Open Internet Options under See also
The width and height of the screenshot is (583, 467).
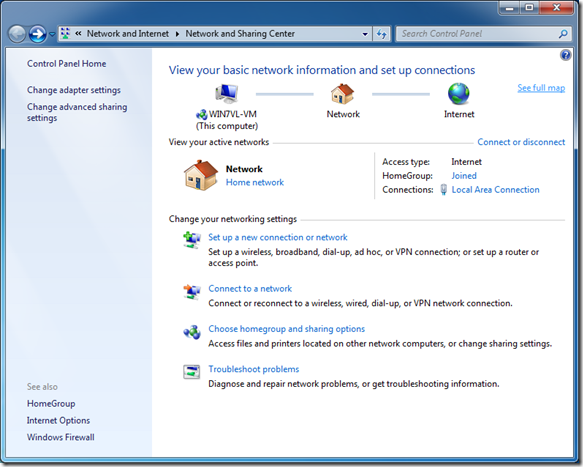point(58,420)
